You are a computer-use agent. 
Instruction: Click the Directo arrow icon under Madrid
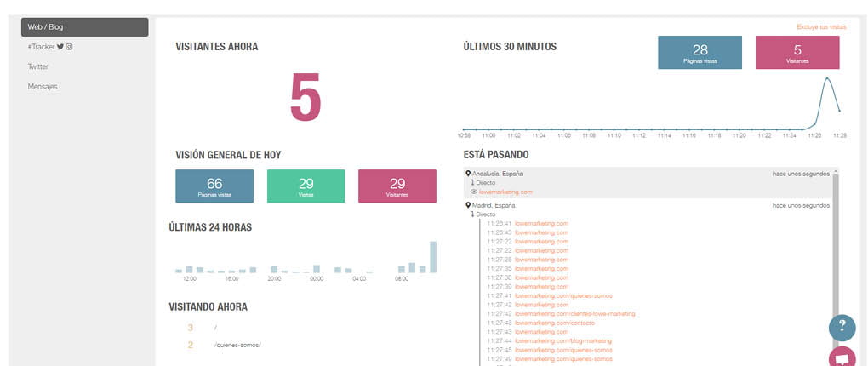[x=472, y=214]
